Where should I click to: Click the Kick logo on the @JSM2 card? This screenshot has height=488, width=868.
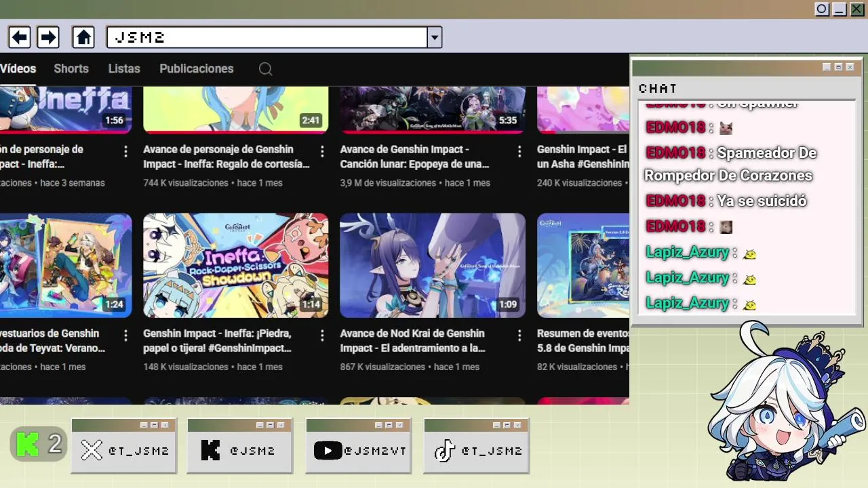(x=210, y=450)
